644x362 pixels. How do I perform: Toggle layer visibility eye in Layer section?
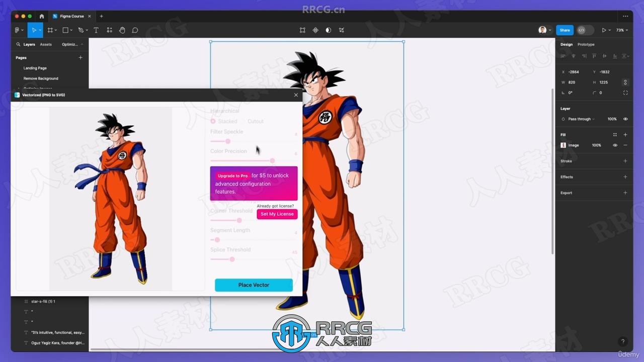(x=625, y=119)
